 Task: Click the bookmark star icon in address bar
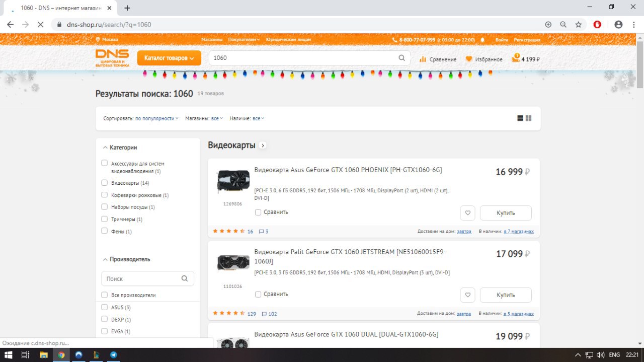click(x=579, y=24)
